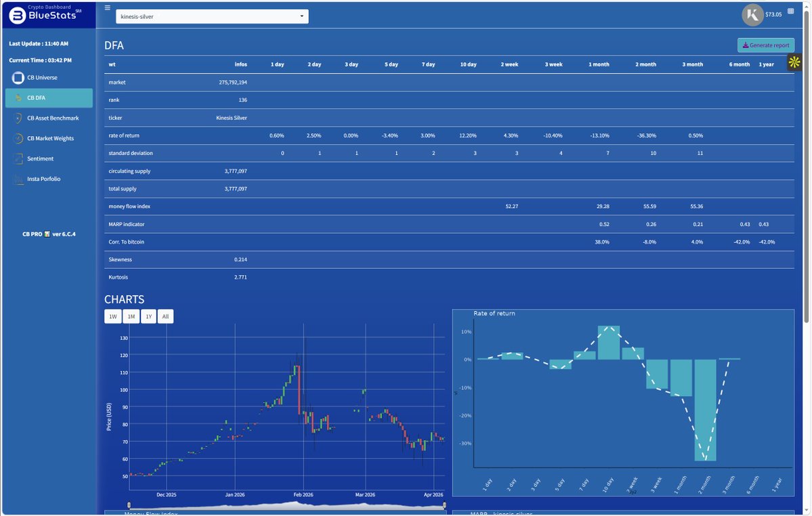Select CB DFA menu item

[x=49, y=98]
